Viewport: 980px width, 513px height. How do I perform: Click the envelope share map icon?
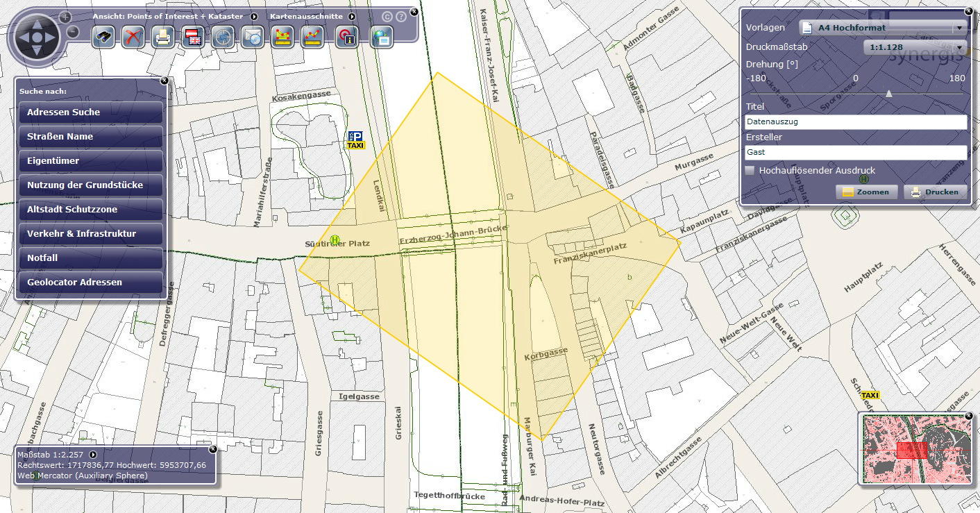(x=253, y=37)
